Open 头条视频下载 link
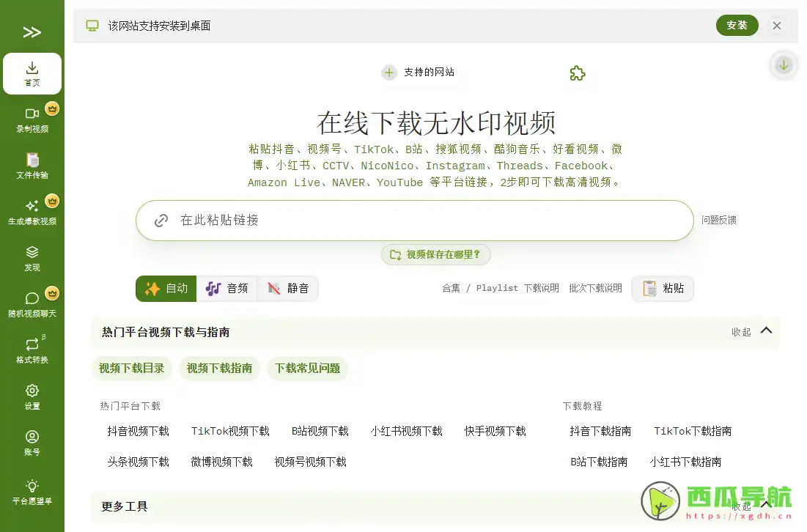Screen dimensions: 807x532 (x=138, y=462)
